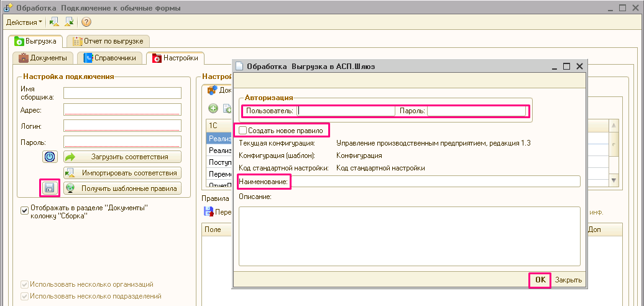Click the Импортировать соответствия button
644x306 pixels.
(x=122, y=173)
